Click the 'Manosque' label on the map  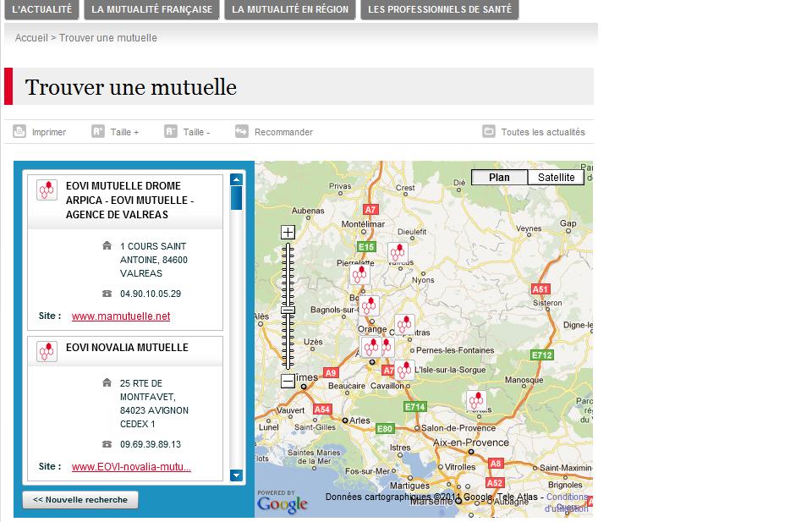pyautogui.click(x=524, y=380)
